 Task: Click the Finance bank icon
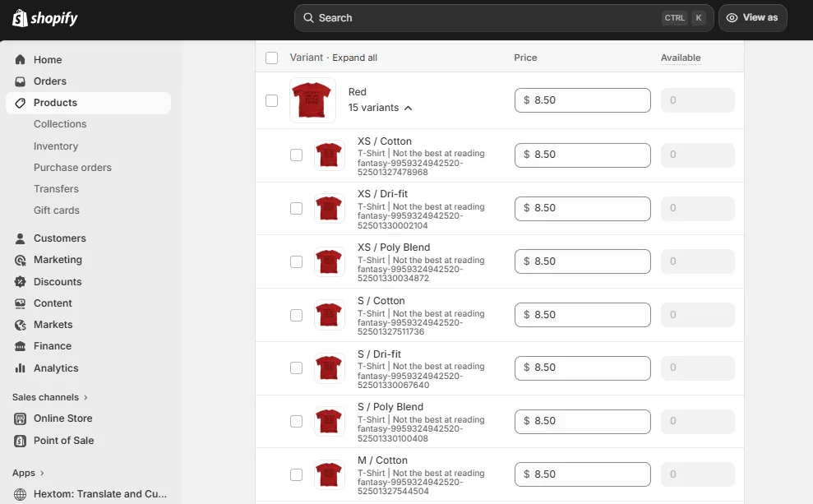(x=21, y=346)
